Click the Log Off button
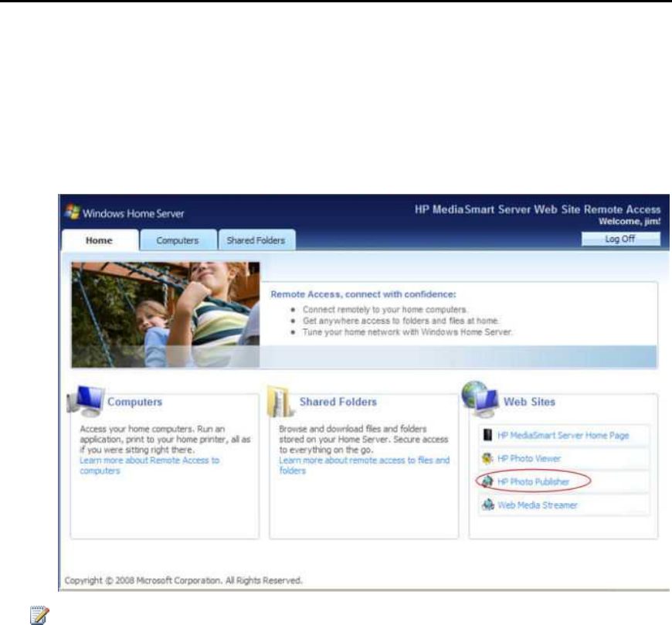672x625 pixels. [x=620, y=239]
